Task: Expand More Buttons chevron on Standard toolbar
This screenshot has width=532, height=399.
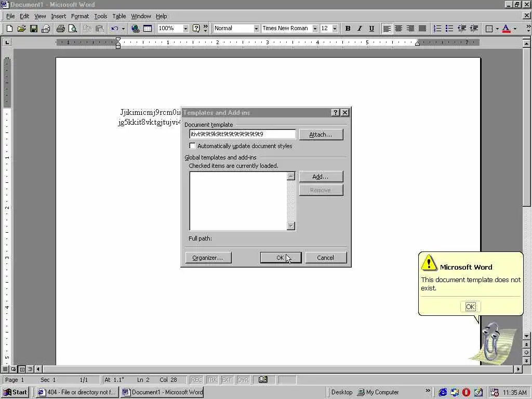Action: coord(206,29)
